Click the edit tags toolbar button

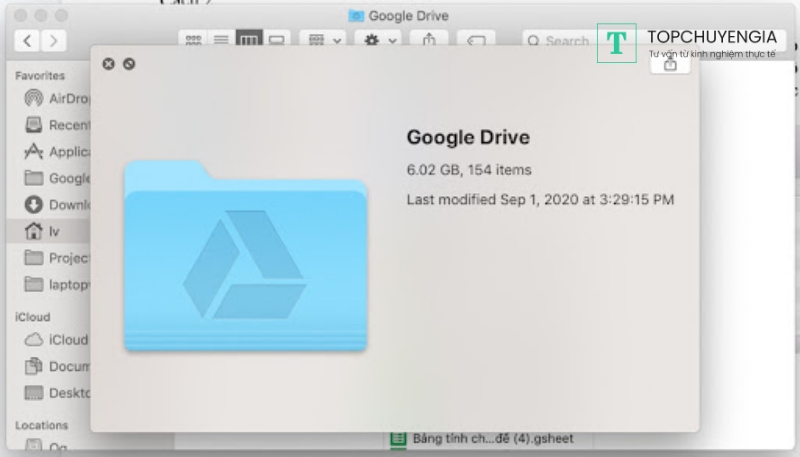(x=476, y=41)
